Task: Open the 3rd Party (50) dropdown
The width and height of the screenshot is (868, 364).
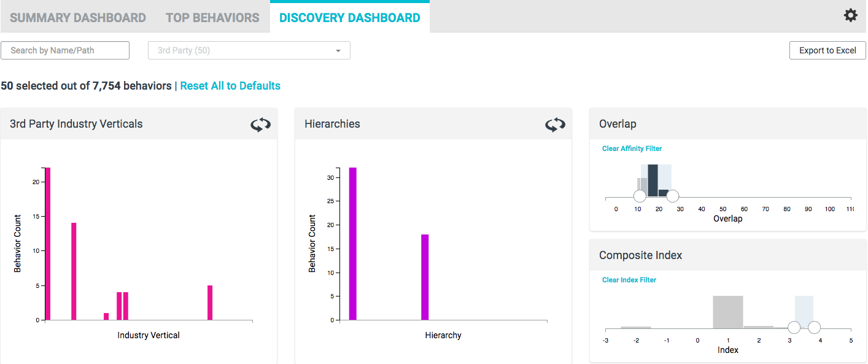Action: tap(249, 50)
